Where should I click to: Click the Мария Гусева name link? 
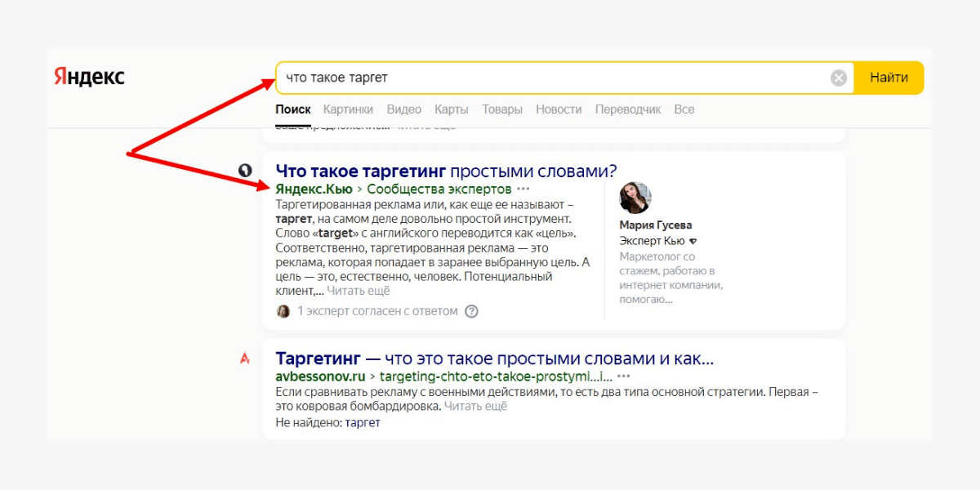656,225
